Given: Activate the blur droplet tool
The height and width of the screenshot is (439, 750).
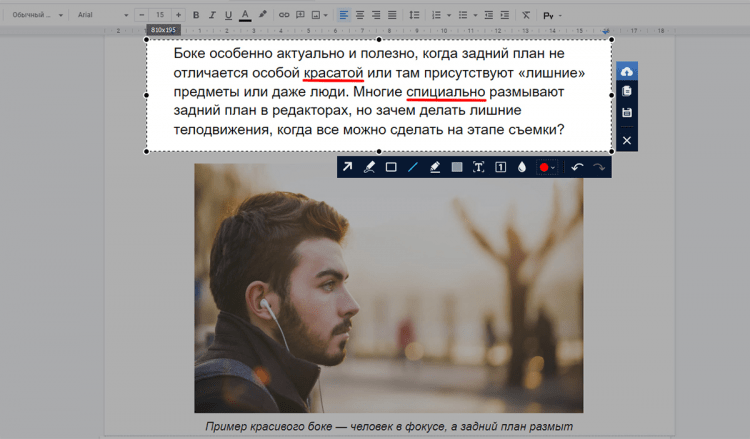Looking at the screenshot, I should coord(521,167).
